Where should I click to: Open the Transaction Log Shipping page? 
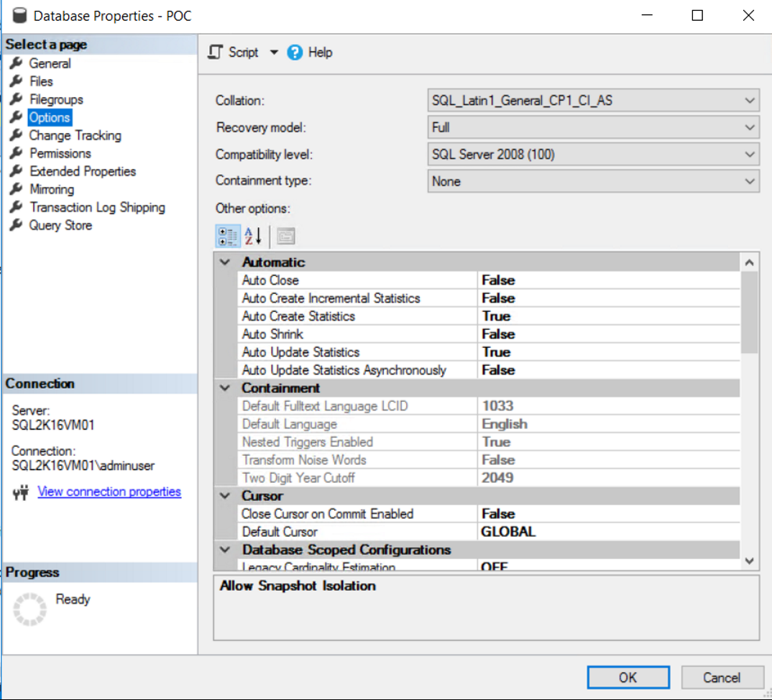click(x=97, y=207)
